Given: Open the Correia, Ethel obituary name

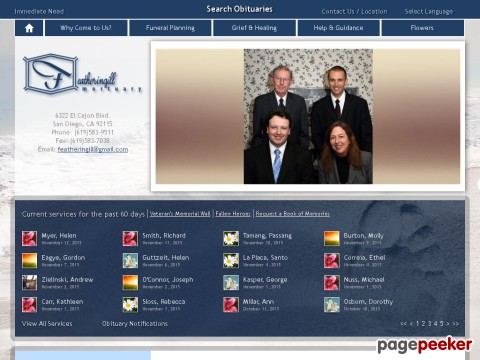Looking at the screenshot, I should (365, 258).
